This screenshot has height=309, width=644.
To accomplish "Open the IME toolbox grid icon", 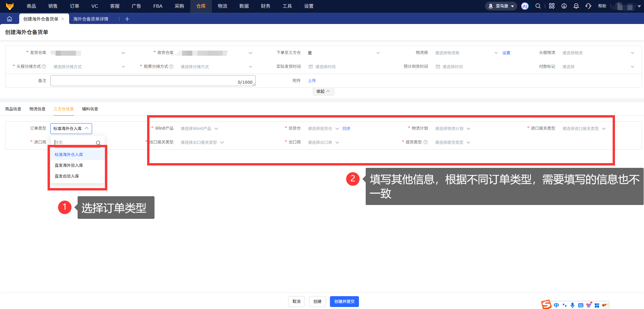I will [597, 305].
